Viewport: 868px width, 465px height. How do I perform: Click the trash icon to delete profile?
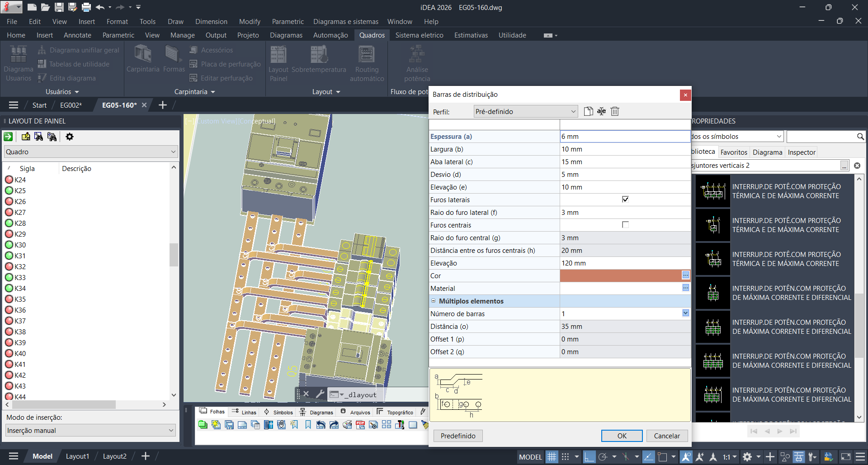tap(615, 111)
